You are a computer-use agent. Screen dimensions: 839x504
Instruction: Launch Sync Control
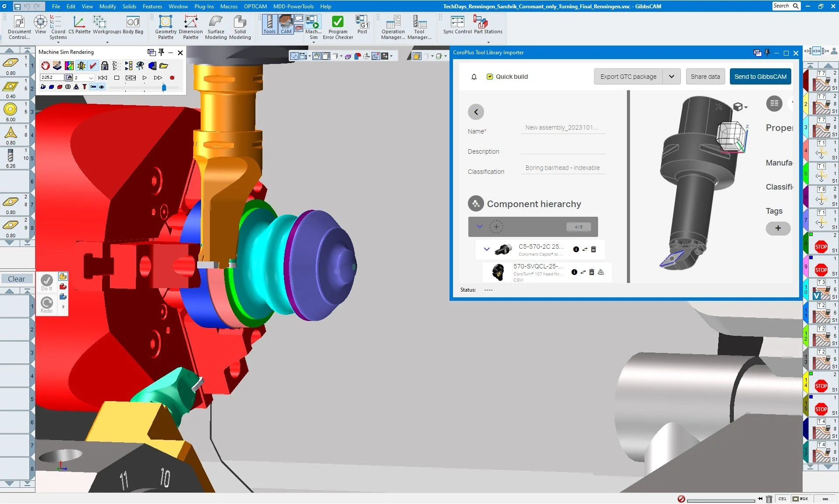(x=457, y=25)
